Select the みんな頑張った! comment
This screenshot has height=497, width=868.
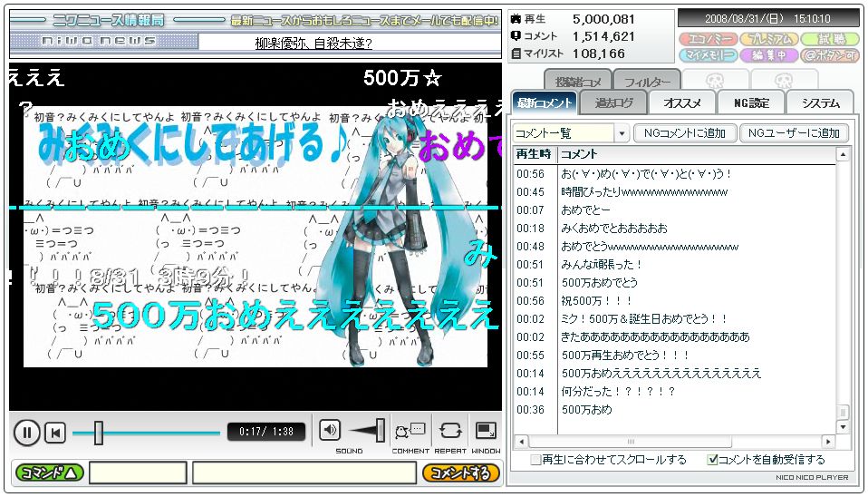click(675, 265)
